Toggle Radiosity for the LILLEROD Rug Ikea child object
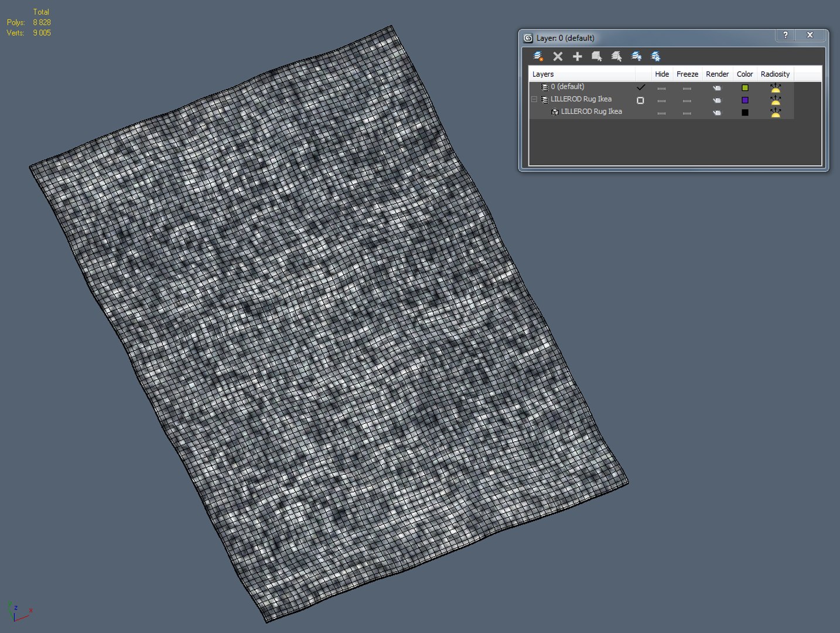840x633 pixels. coord(776,113)
